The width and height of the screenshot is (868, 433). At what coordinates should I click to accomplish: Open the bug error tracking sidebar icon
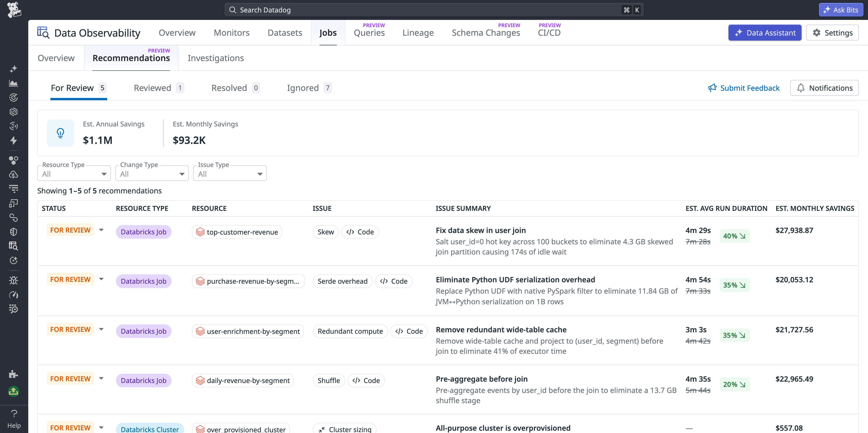tap(14, 280)
